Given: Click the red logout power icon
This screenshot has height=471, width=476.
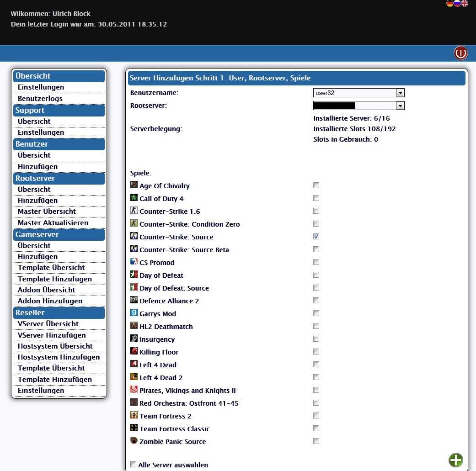Looking at the screenshot, I should click(460, 53).
